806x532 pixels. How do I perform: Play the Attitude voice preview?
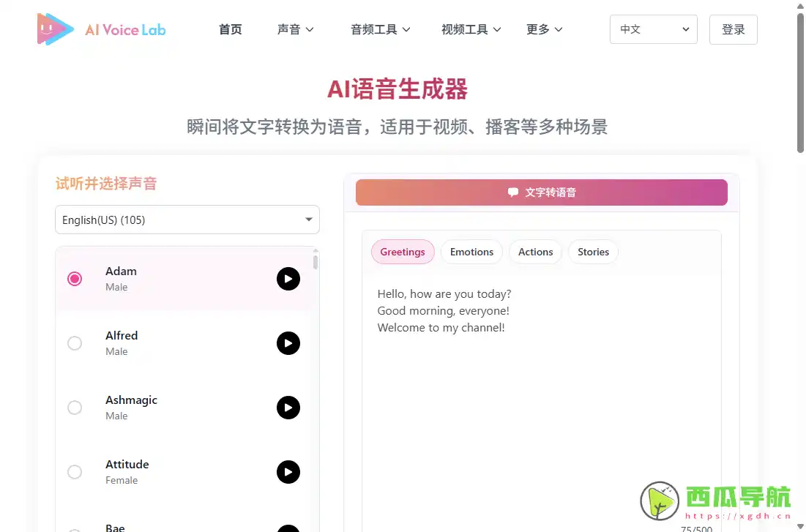[x=288, y=472]
